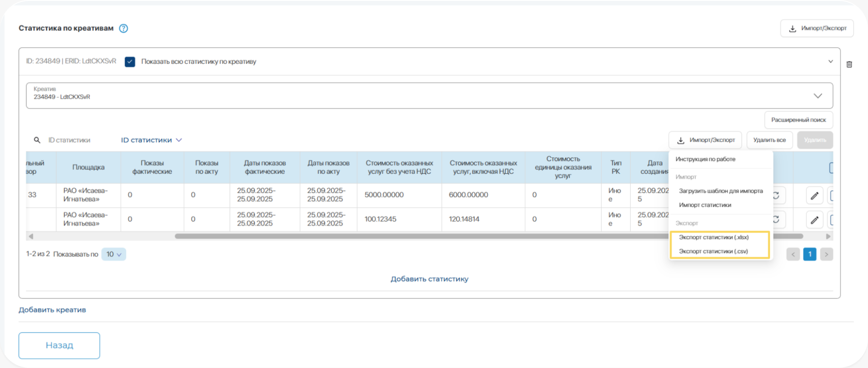Open rows-per-page '10' dropdown
Image resolution: width=868 pixels, height=368 pixels.
click(114, 254)
